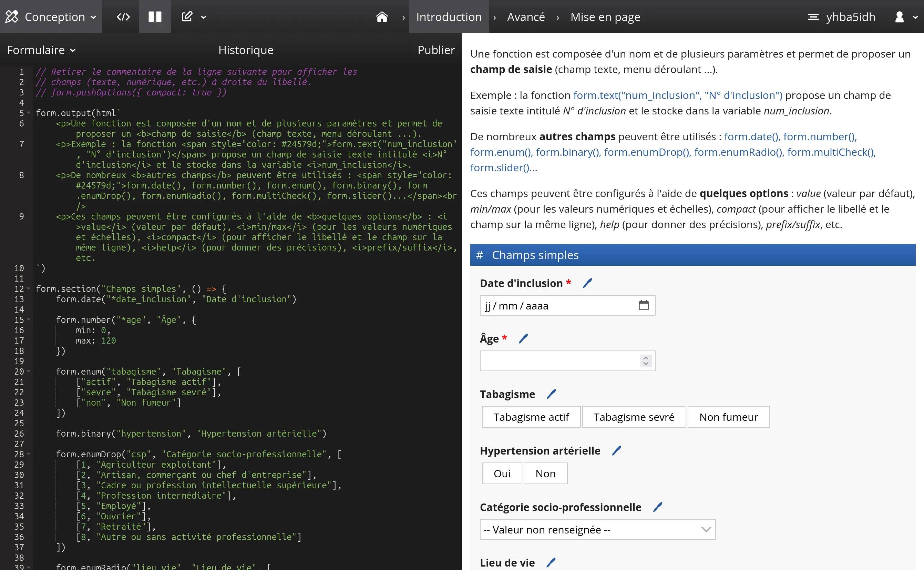Open the Historique panel
The width and height of the screenshot is (924, 570).
point(246,50)
